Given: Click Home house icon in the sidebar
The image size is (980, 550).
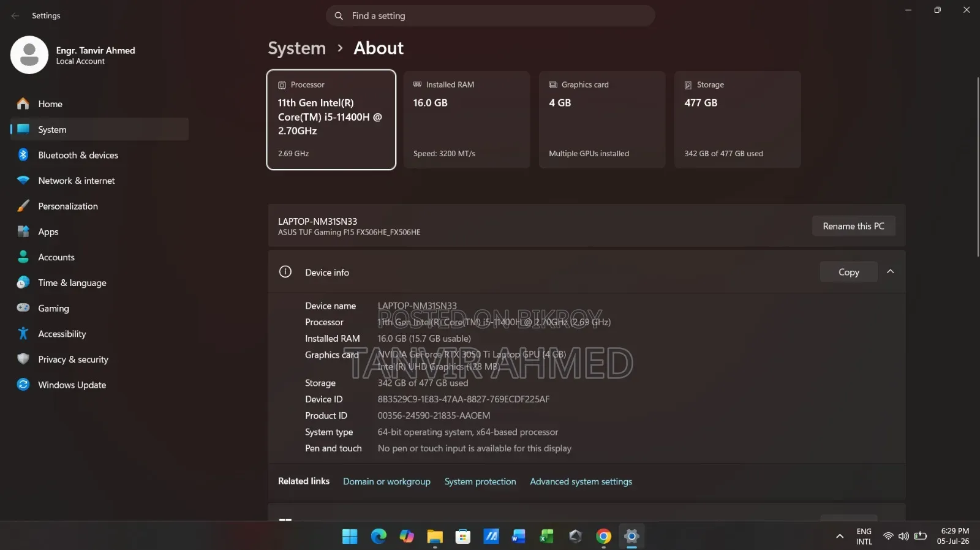Looking at the screenshot, I should coord(23,104).
